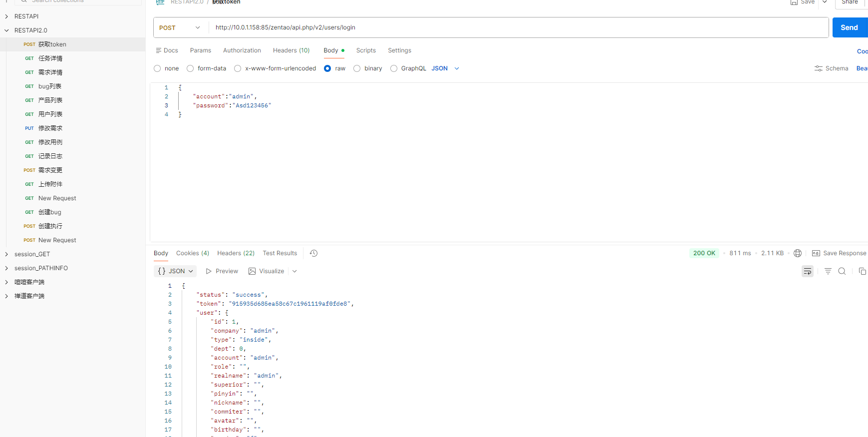Click the Save button in header
Image resolution: width=868 pixels, height=437 pixels.
click(x=803, y=2)
